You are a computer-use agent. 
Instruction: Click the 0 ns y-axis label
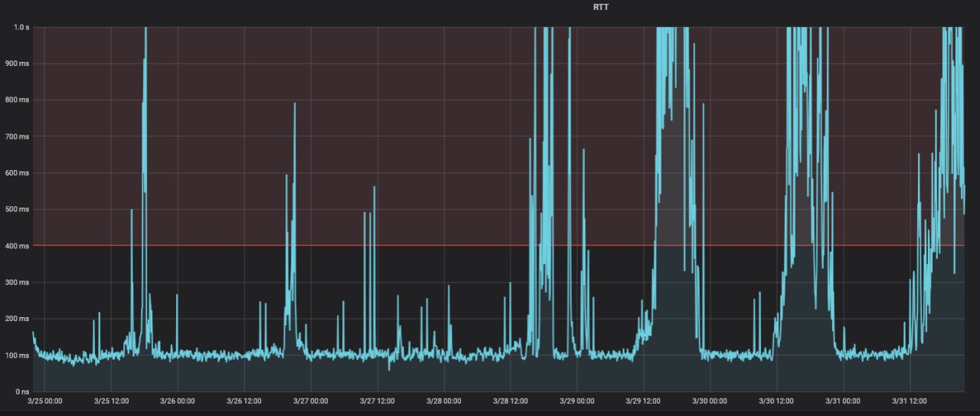21,391
